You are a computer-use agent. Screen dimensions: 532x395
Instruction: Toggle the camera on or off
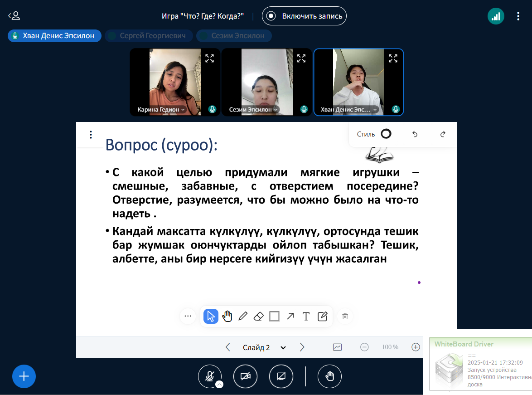pyautogui.click(x=245, y=376)
